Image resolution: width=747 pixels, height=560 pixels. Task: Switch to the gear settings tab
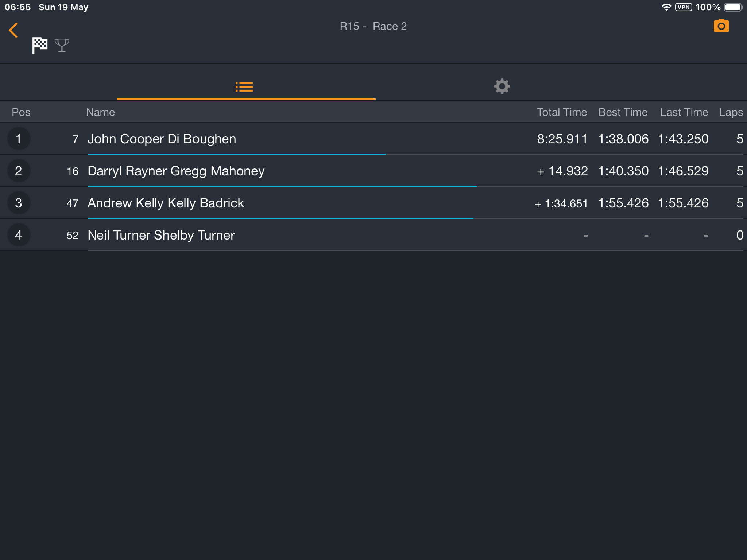(x=502, y=86)
